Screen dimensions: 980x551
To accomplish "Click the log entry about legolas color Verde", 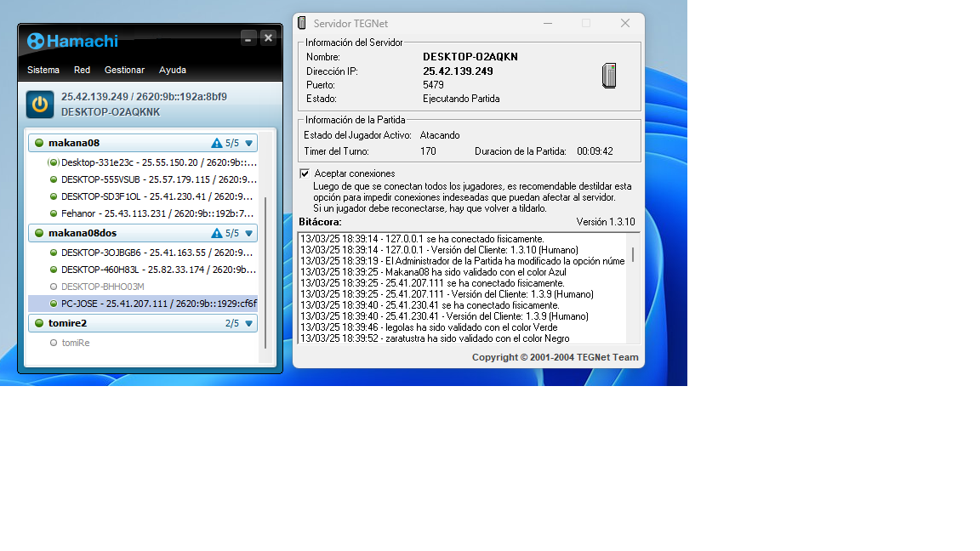I will click(x=429, y=327).
